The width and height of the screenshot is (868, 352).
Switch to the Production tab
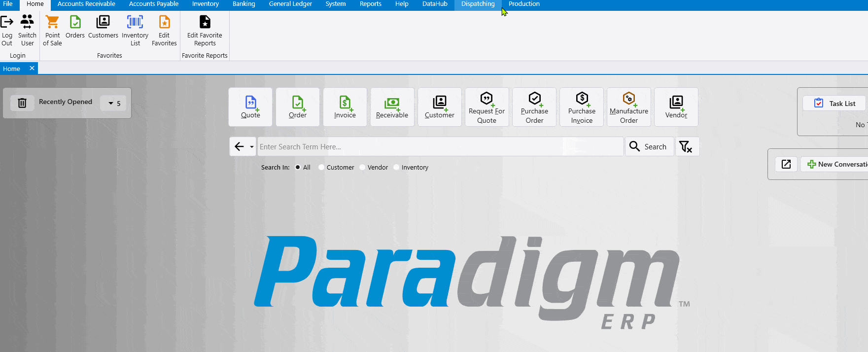pos(524,4)
